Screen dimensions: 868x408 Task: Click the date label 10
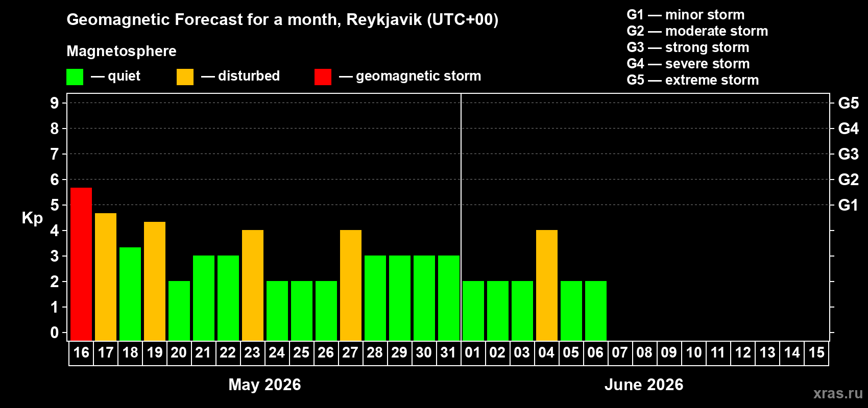click(693, 352)
